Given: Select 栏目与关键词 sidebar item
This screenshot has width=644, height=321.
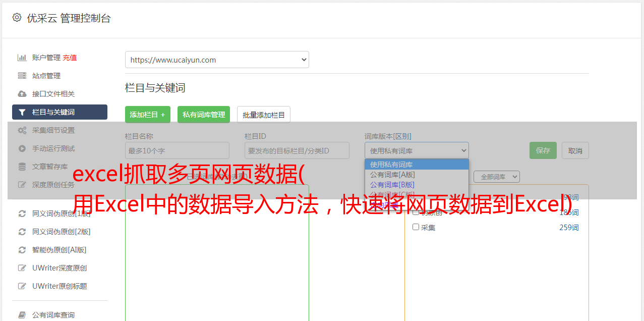Looking at the screenshot, I should click(x=60, y=112).
